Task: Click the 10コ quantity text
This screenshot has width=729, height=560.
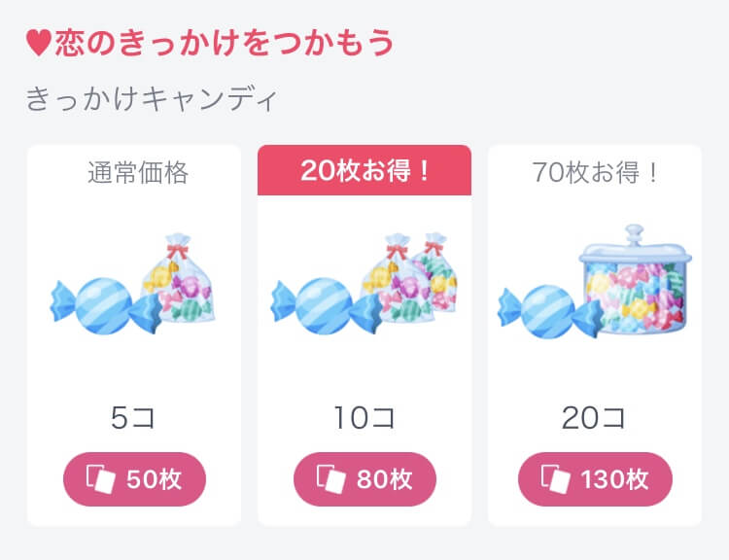Action: pos(364,418)
